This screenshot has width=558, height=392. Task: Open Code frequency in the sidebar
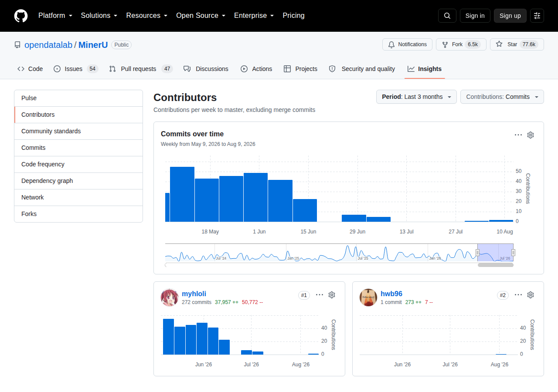[x=78, y=164]
